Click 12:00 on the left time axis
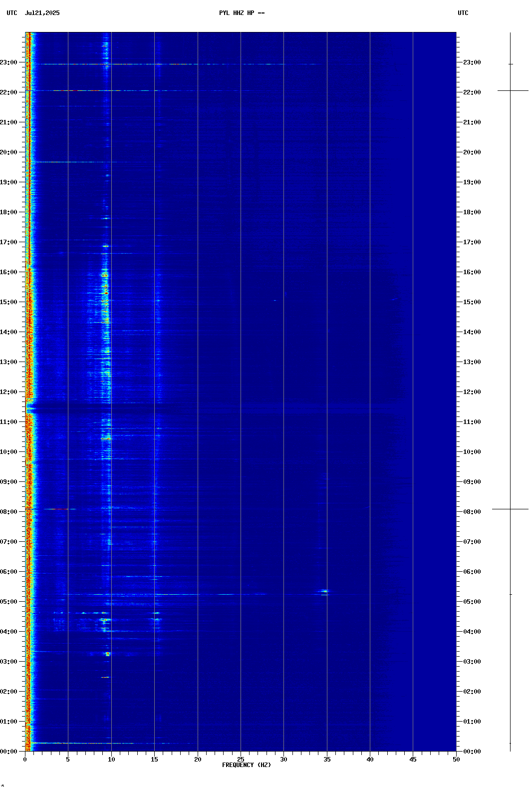This screenshot has height=791, width=532. point(8,392)
